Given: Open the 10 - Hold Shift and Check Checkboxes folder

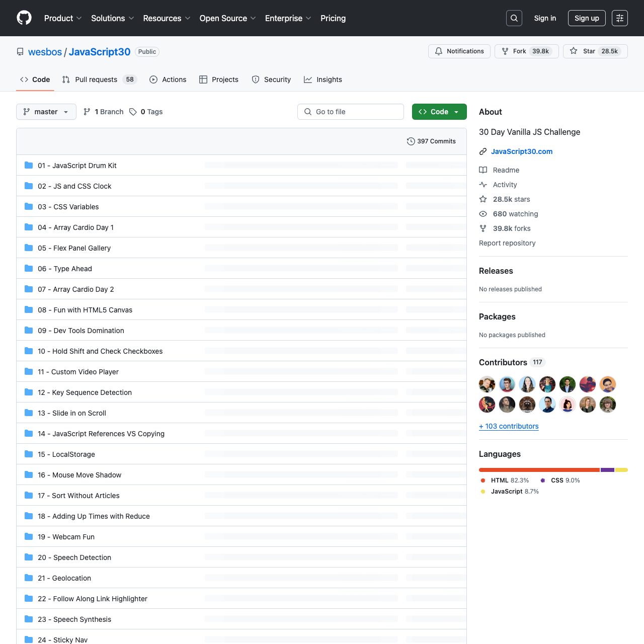Looking at the screenshot, I should coord(100,351).
